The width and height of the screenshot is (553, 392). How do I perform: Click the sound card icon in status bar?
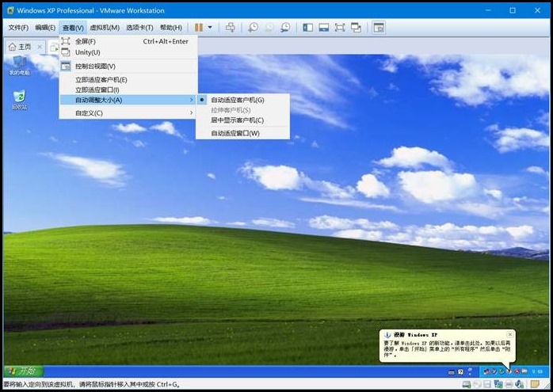pyautogui.click(x=519, y=385)
